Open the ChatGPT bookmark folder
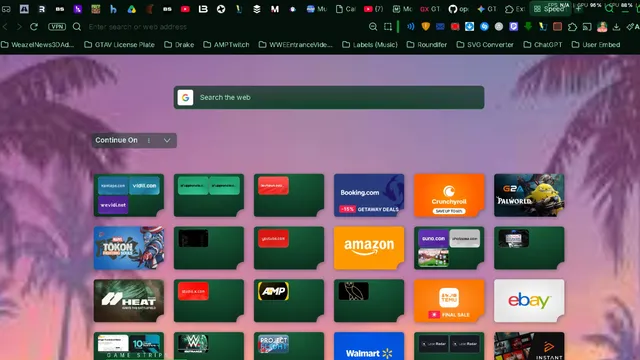Screen dimensions: 640x360 (x=542, y=44)
